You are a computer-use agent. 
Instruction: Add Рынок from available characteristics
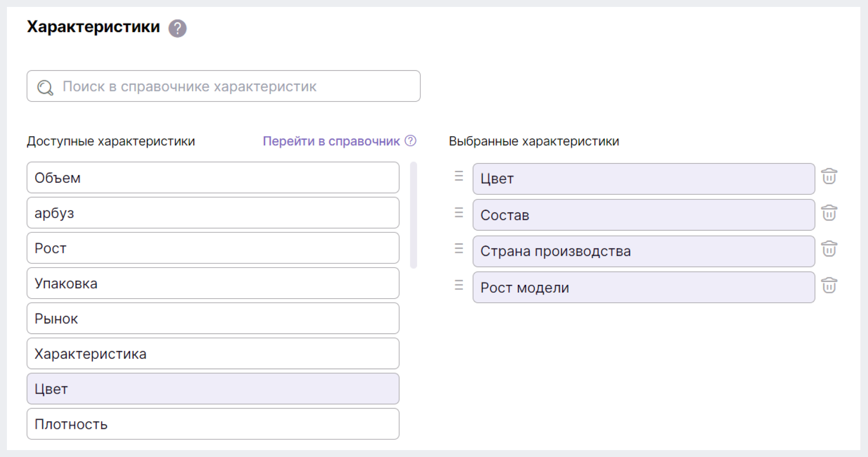[213, 318]
